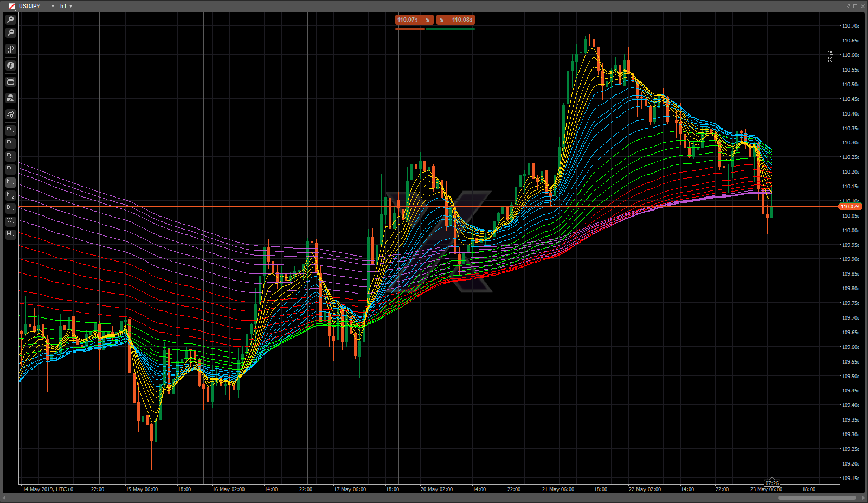Click the zoom out magnifier icon

[10, 33]
